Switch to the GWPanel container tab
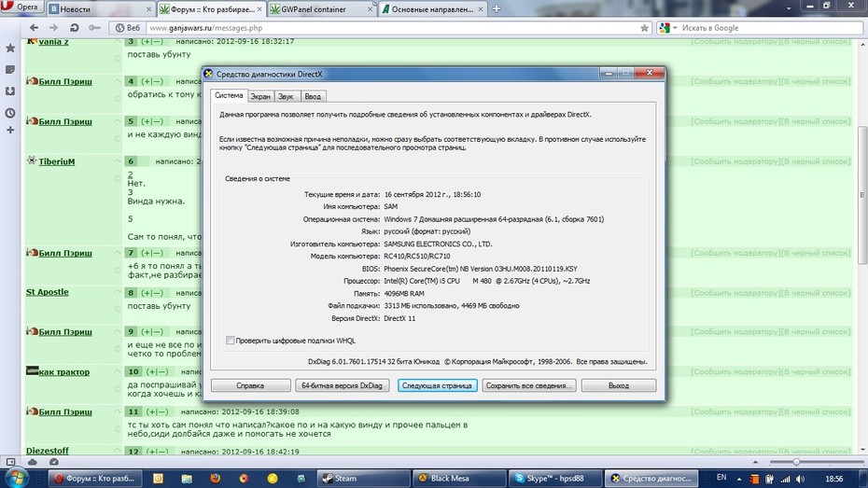868x488 pixels. coord(321,9)
